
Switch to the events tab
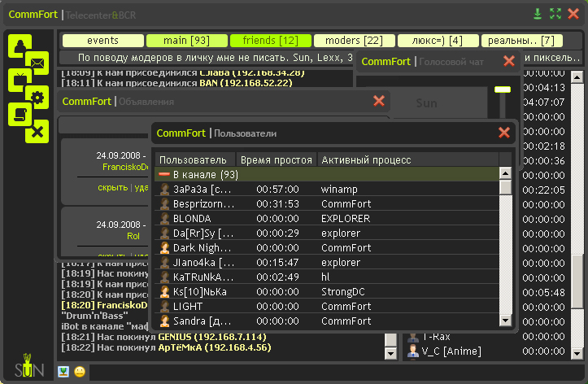[x=103, y=41]
